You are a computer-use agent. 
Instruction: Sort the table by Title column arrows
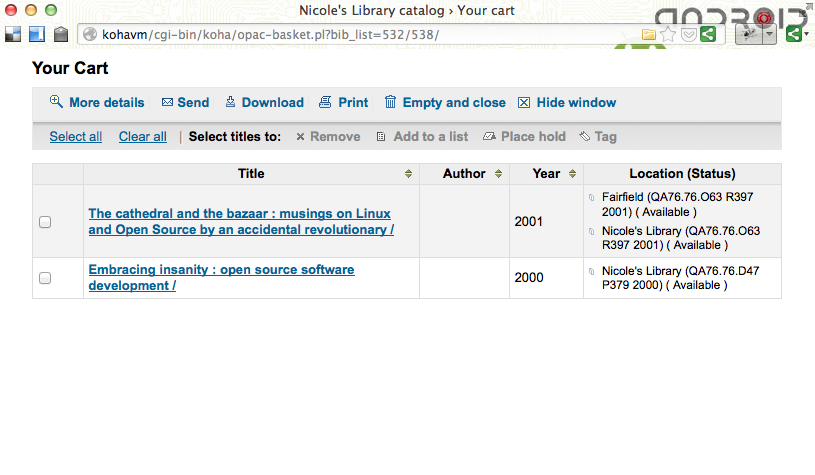point(408,174)
